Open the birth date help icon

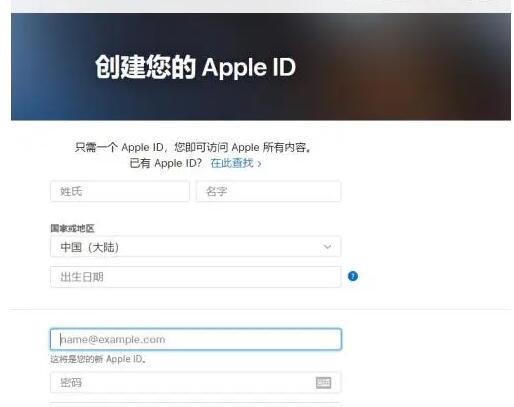coord(353,276)
